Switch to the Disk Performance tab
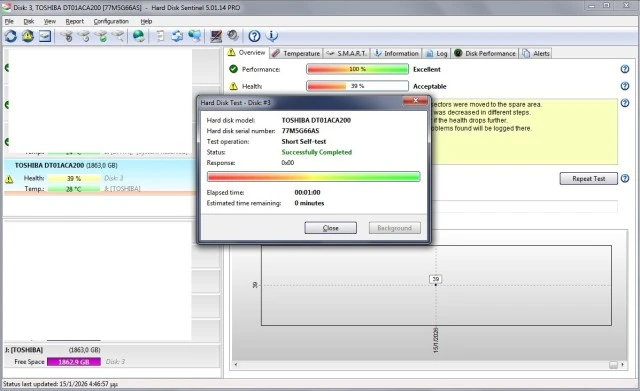This screenshot has height=391, width=640. pyautogui.click(x=485, y=53)
